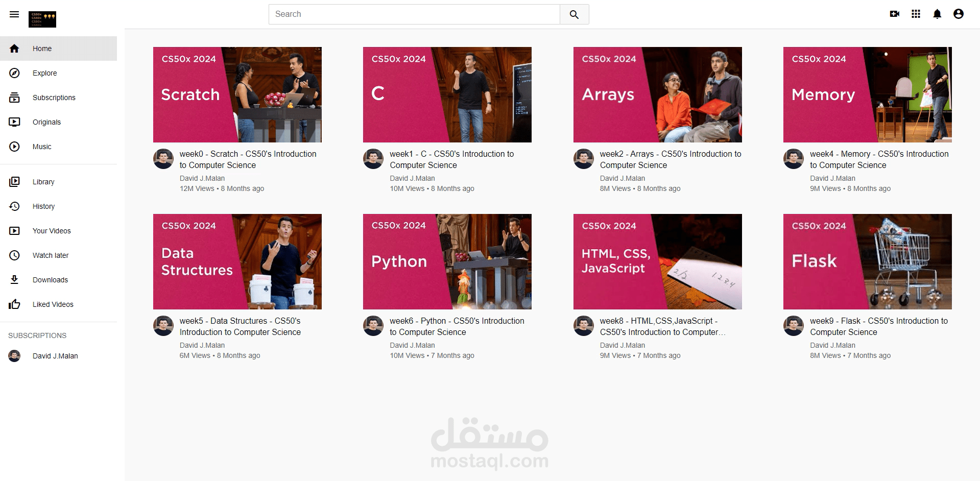The height and width of the screenshot is (481, 980).
Task: Open Watch later in the sidebar
Action: point(58,255)
